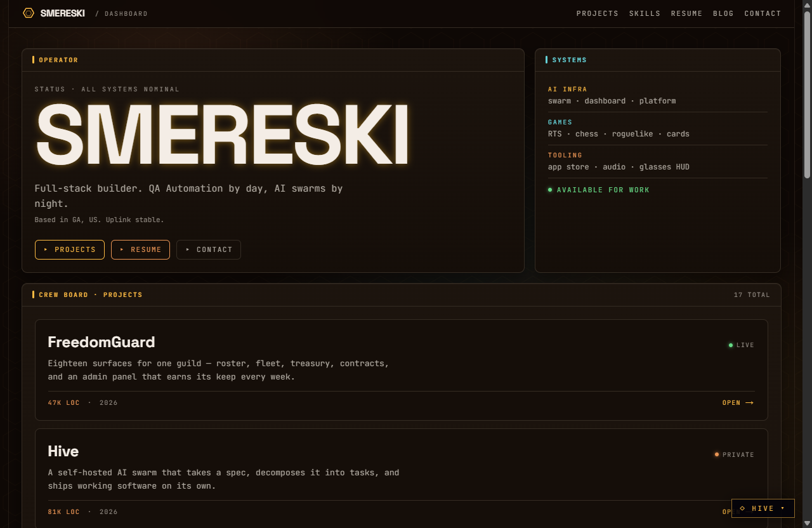The width and height of the screenshot is (812, 528).
Task: Click 'app store · audio · glasses HUD' text
Action: click(x=619, y=167)
